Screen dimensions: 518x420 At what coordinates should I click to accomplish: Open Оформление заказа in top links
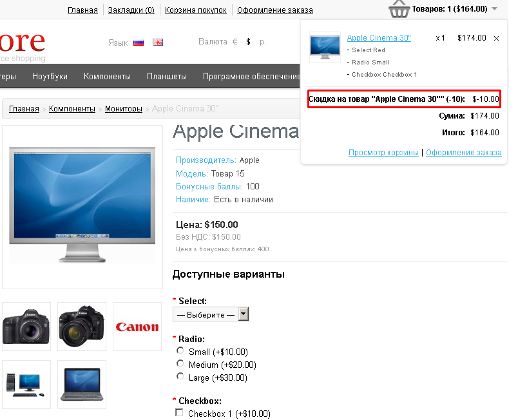275,10
